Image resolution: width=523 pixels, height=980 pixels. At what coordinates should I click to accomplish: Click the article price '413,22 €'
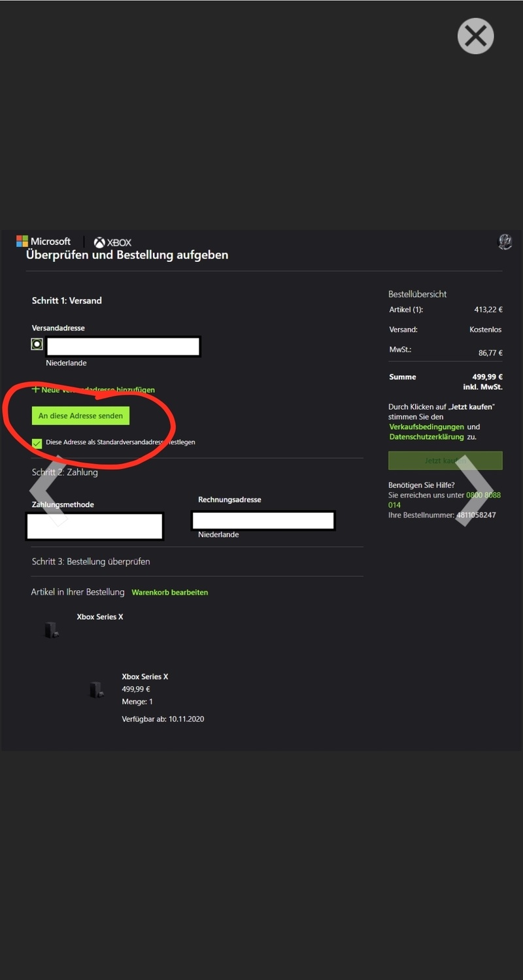click(488, 310)
